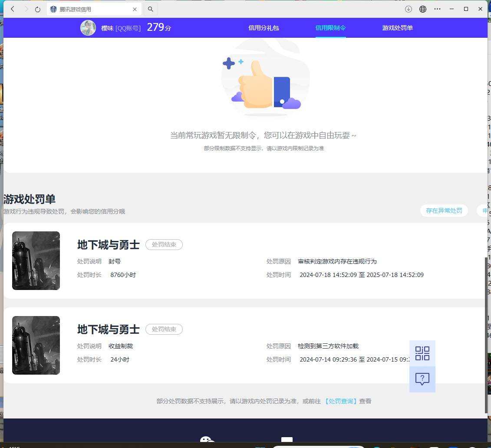Click the user avatar picture
The height and width of the screenshot is (448, 491).
click(x=88, y=28)
